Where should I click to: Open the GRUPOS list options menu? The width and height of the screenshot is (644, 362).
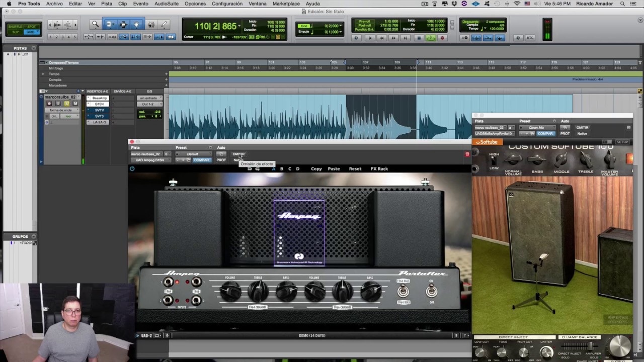pos(34,236)
